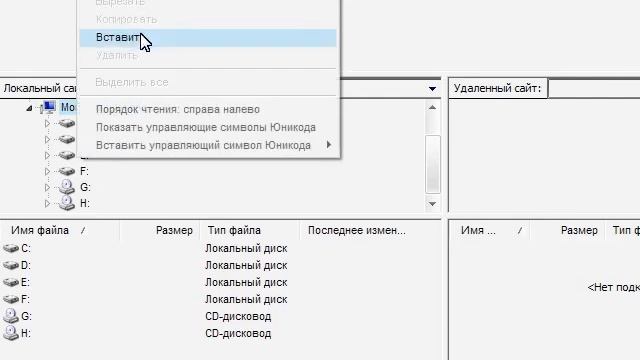The height and width of the screenshot is (360, 640).
Task: Click the C: name in file list
Action: pos(26,249)
